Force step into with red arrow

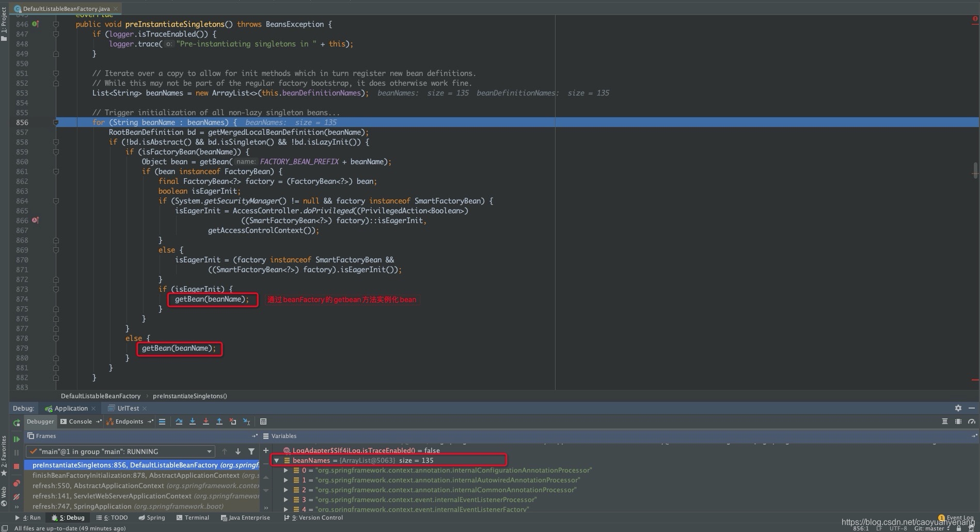coord(206,422)
